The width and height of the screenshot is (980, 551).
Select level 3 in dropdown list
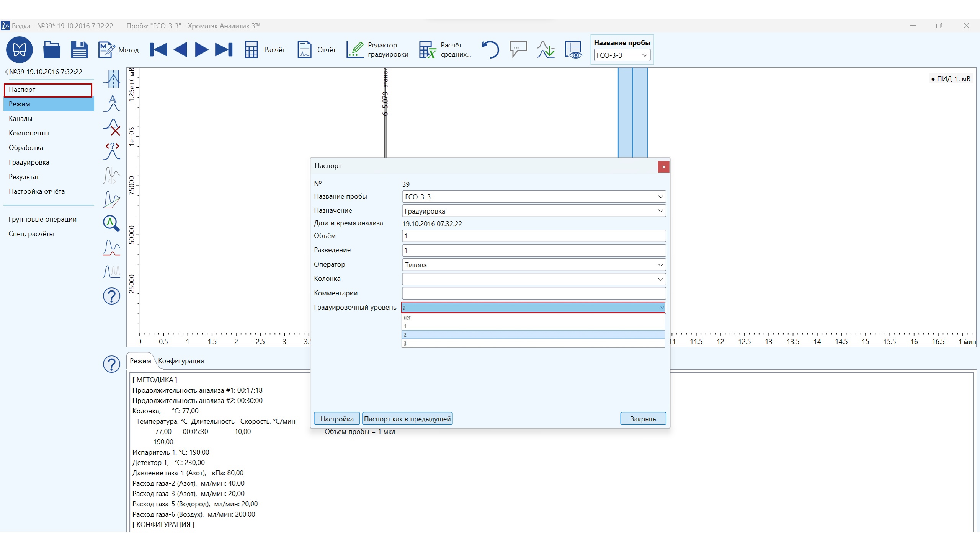[533, 343]
